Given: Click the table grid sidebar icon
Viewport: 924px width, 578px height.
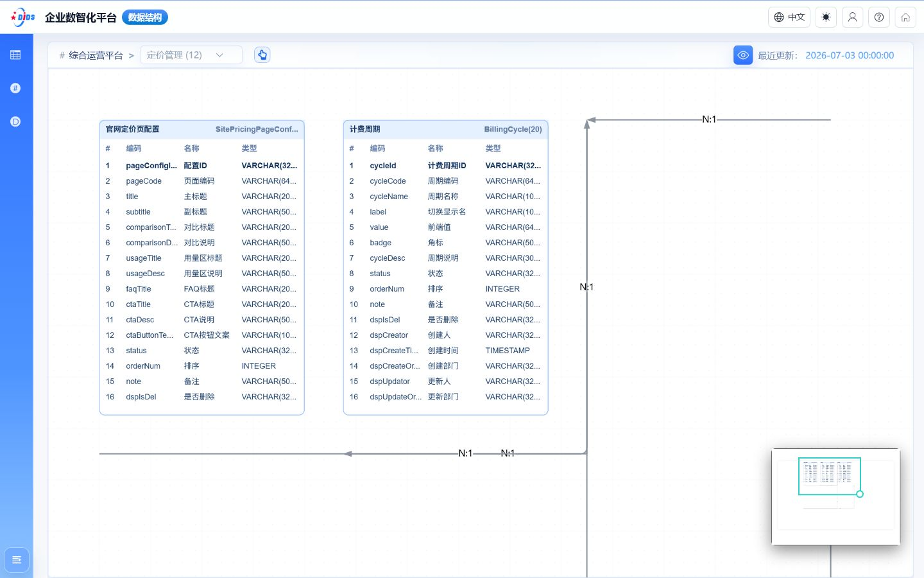Looking at the screenshot, I should tap(15, 55).
